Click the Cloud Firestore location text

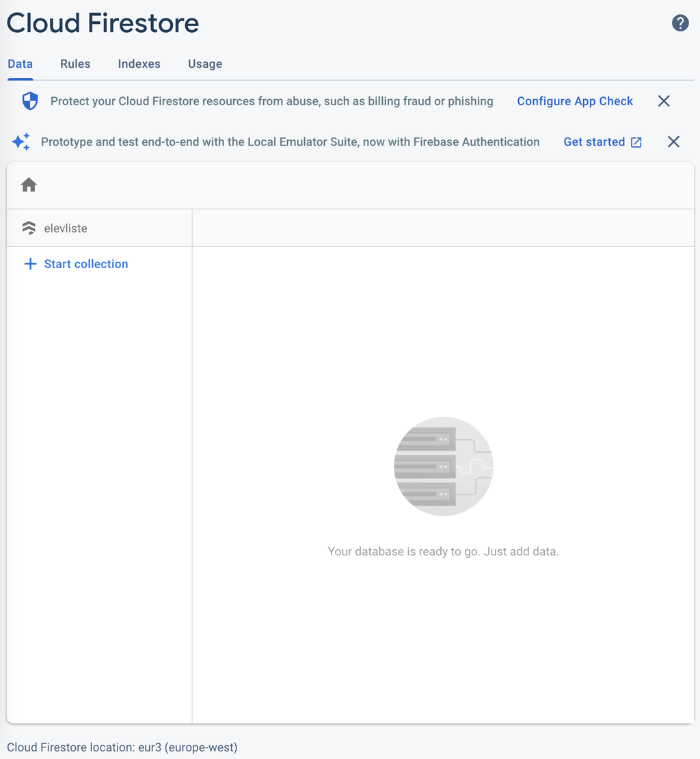click(x=122, y=747)
